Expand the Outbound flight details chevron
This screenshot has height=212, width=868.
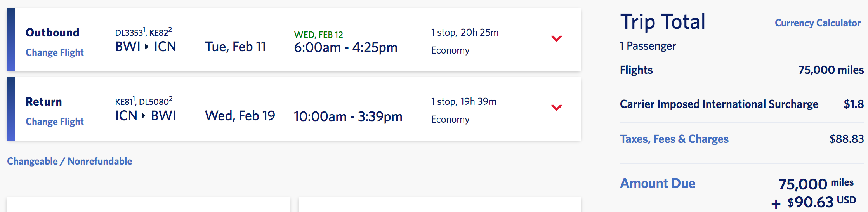click(x=556, y=38)
